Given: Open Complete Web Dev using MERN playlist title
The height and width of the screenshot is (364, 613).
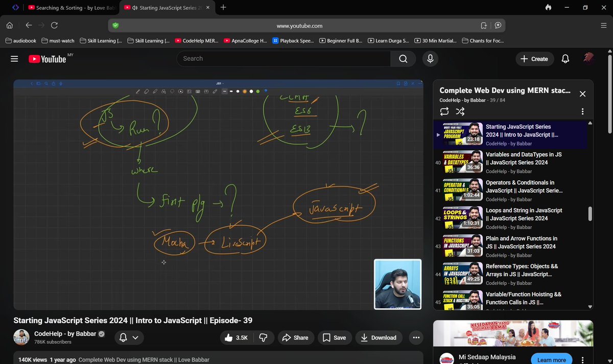Looking at the screenshot, I should 505,90.
